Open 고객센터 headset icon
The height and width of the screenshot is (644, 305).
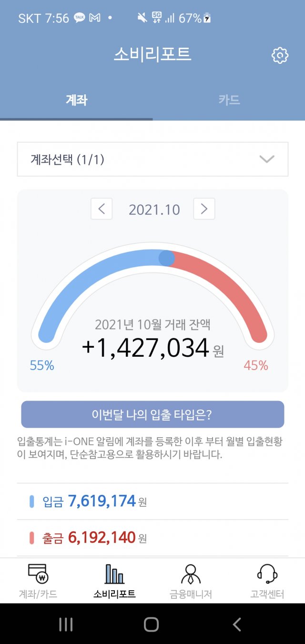(267, 574)
